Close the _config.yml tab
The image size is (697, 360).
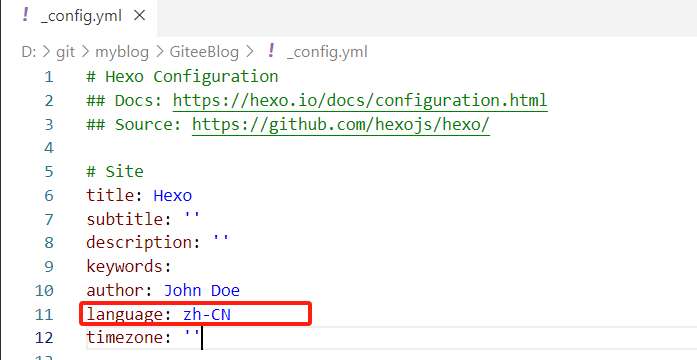point(140,16)
